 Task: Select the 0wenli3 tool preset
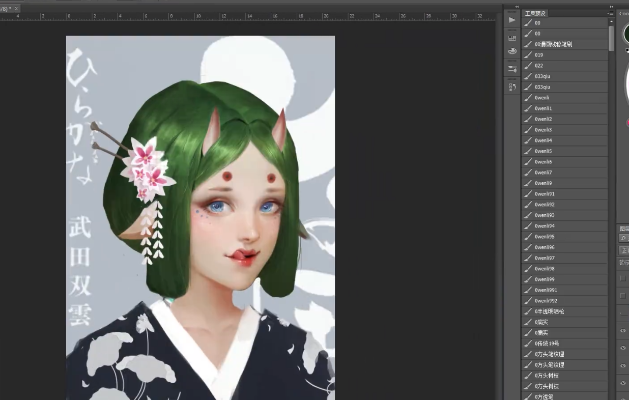[x=565, y=130]
